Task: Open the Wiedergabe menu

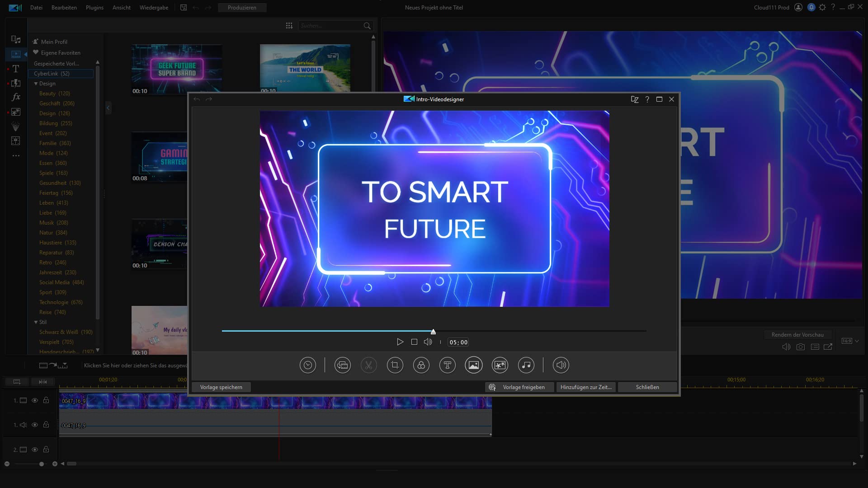Action: [154, 8]
